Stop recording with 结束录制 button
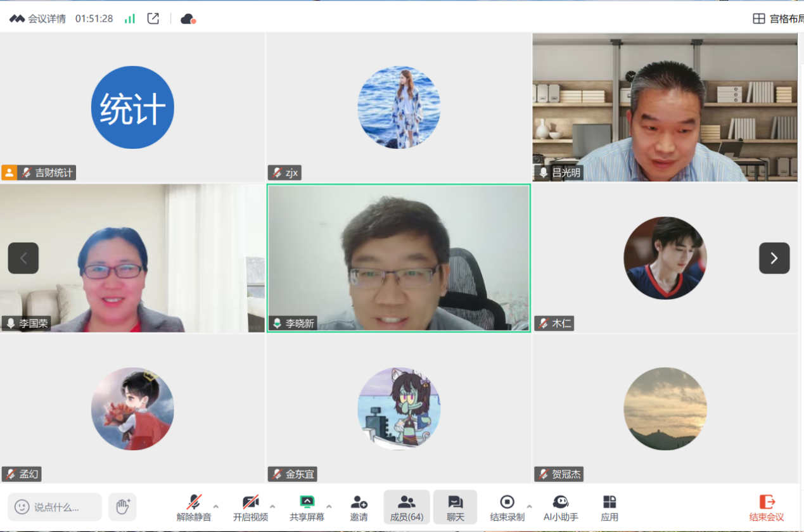This screenshot has width=804, height=532. point(507,508)
